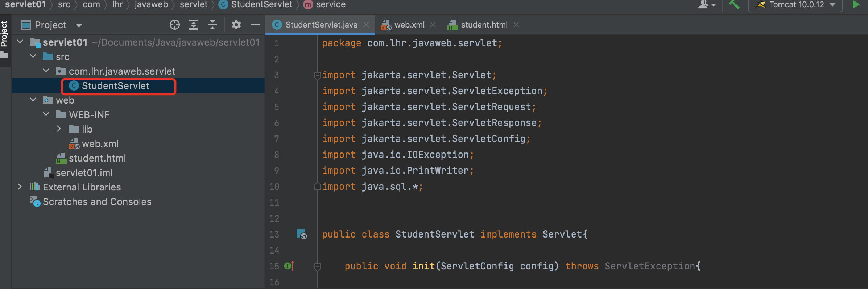Collapse the web folder
This screenshot has width=868, height=289.
click(x=33, y=100)
